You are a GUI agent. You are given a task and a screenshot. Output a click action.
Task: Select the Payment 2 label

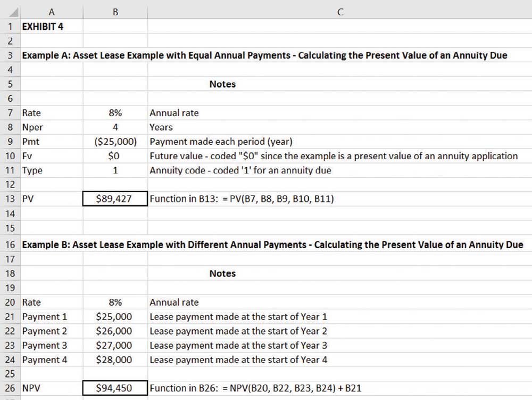45,331
